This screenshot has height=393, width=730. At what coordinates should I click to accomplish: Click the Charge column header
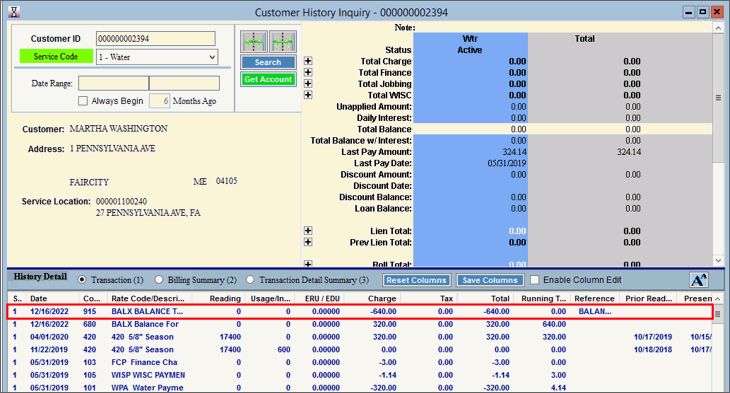(x=372, y=298)
